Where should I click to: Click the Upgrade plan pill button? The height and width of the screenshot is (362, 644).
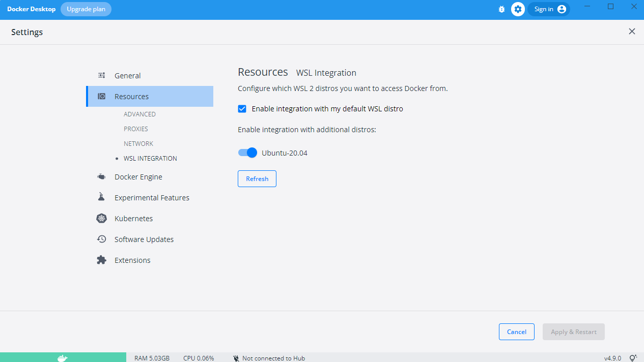click(86, 9)
